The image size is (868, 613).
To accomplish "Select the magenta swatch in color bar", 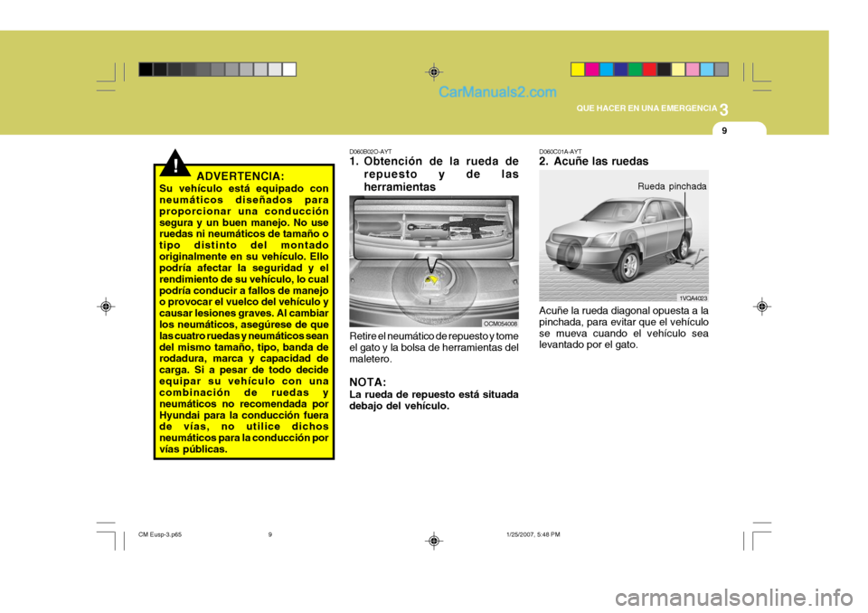I will click(591, 70).
